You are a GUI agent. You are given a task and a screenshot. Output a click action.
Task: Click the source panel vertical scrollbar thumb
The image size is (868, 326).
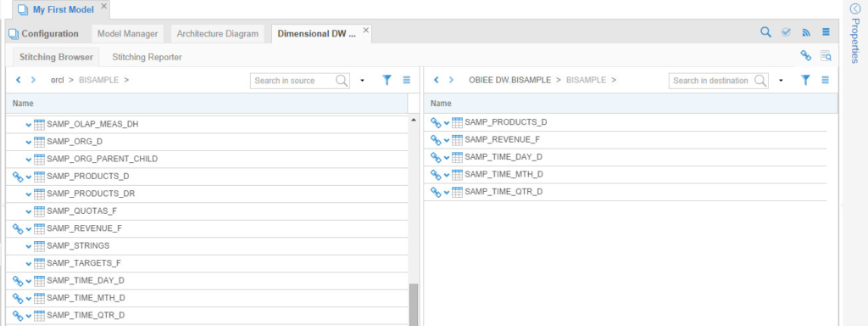(413, 305)
